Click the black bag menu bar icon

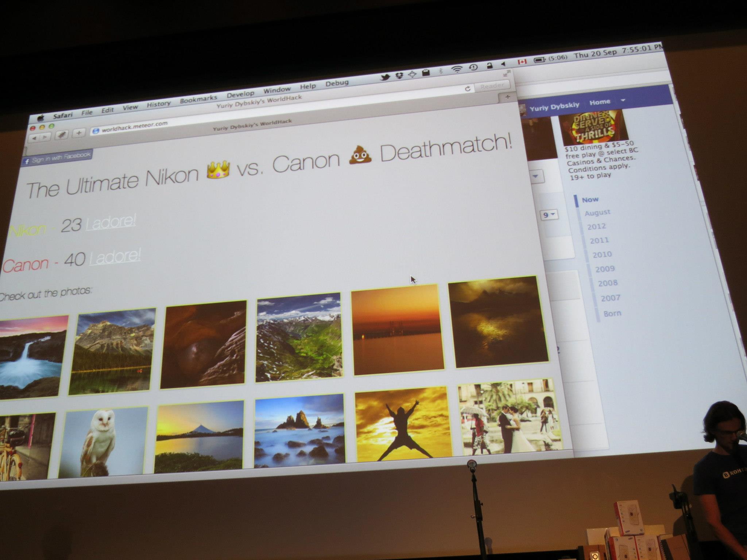coord(426,73)
